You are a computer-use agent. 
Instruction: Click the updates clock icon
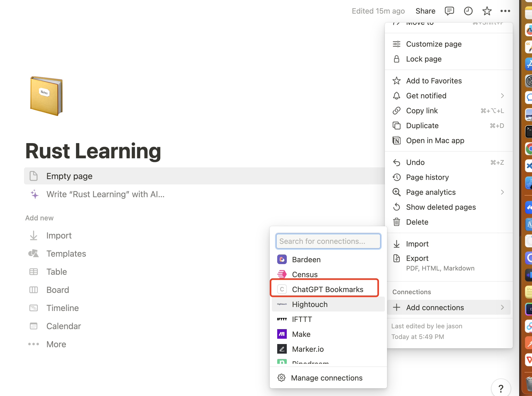pos(468,11)
